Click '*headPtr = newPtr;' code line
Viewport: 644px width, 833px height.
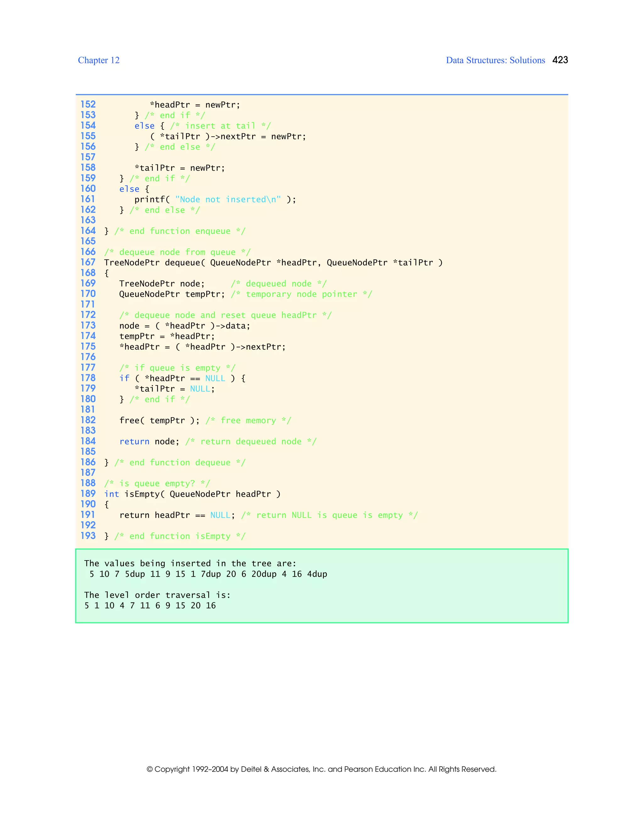[195, 105]
